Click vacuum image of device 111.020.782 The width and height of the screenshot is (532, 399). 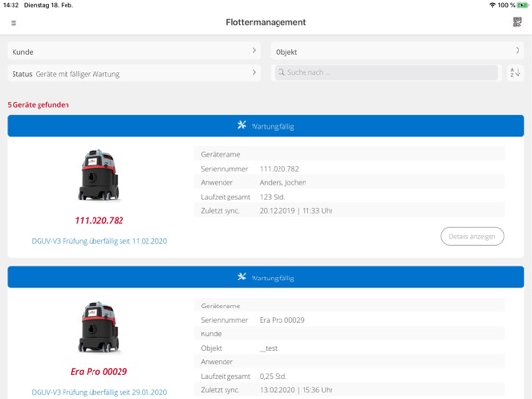pos(98,175)
